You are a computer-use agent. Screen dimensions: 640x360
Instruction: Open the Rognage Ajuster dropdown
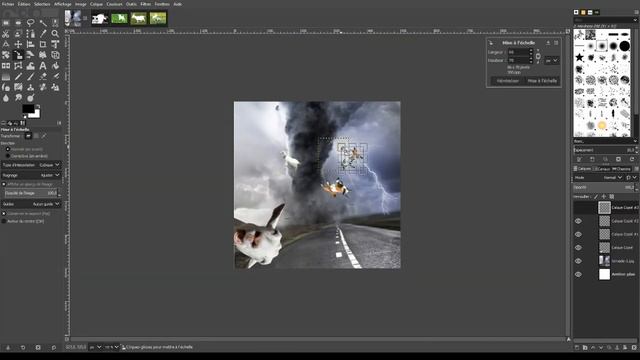pos(31,175)
